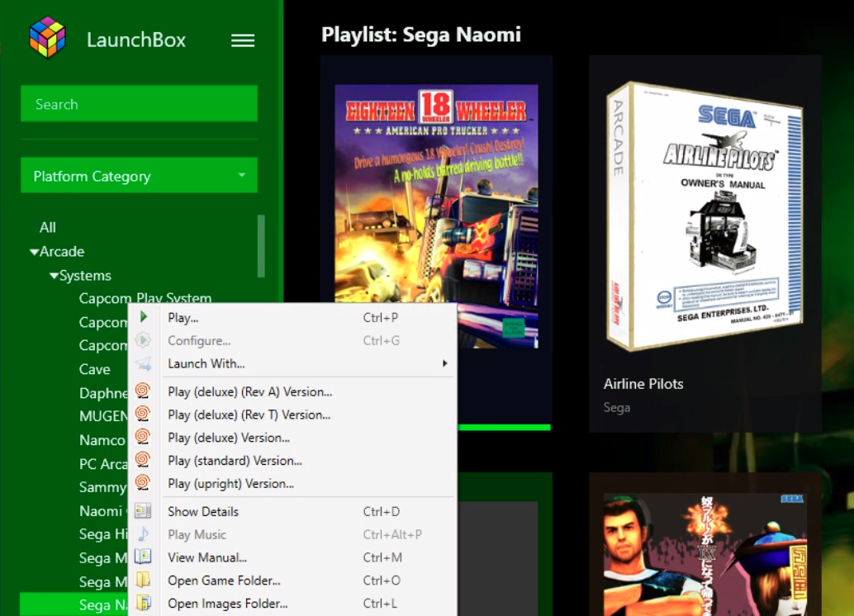Click the Airline Pilots game title
This screenshot has height=616, width=854.
point(643,384)
